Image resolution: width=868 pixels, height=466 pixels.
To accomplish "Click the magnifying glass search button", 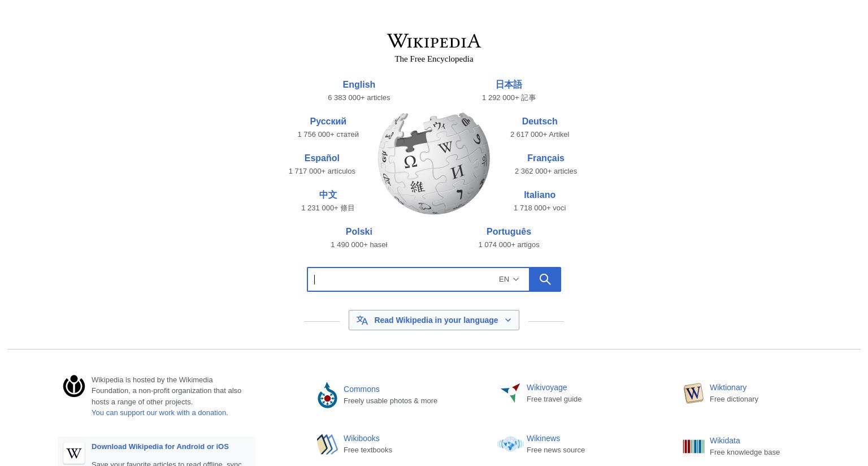I will [545, 279].
